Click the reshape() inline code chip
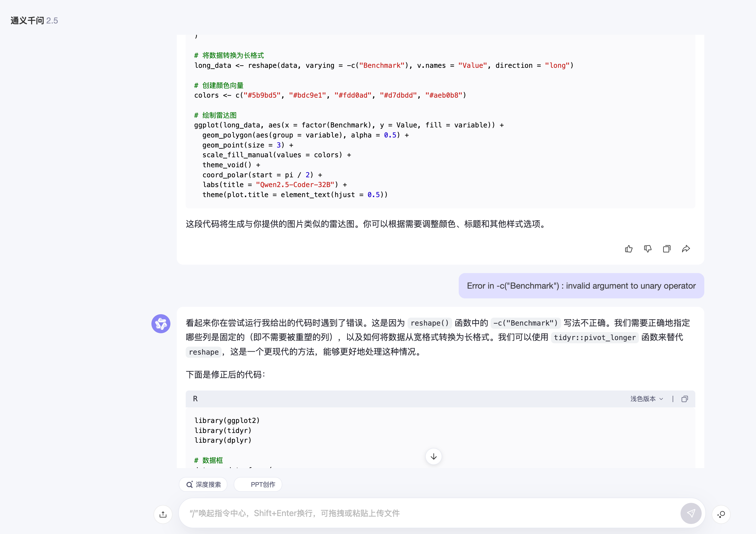This screenshot has height=534, width=756. click(429, 323)
